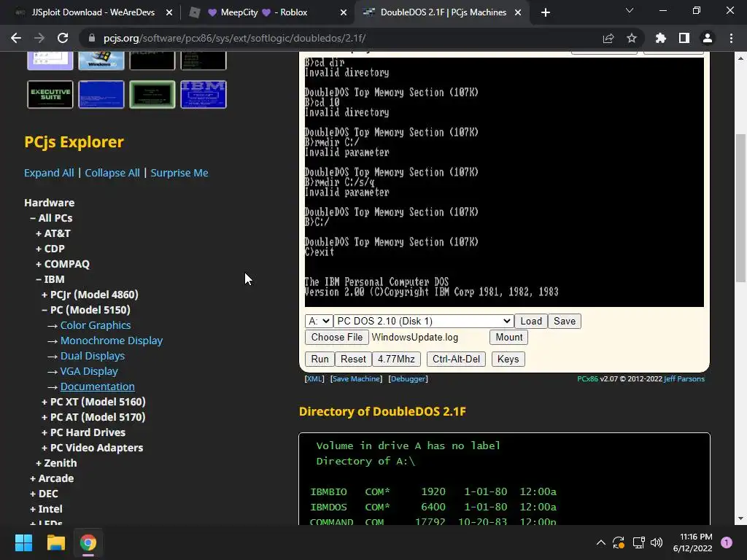Click the Surprise Me link
This screenshot has height=560, width=747.
[179, 173]
